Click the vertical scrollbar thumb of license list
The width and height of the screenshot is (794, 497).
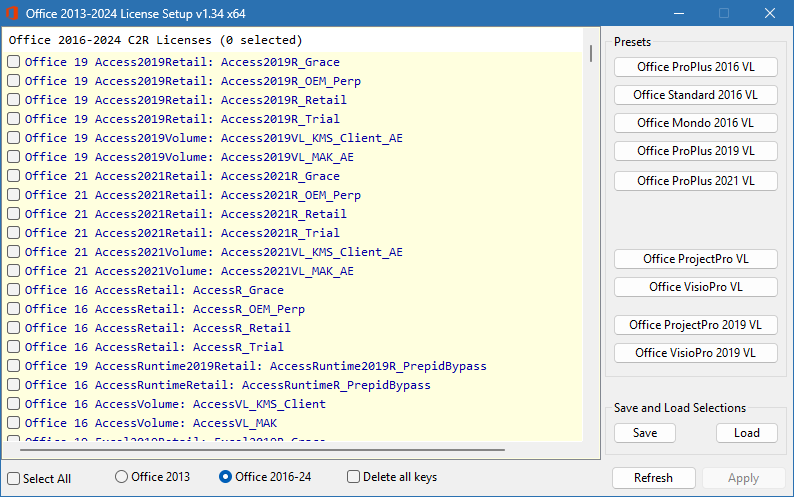point(591,53)
